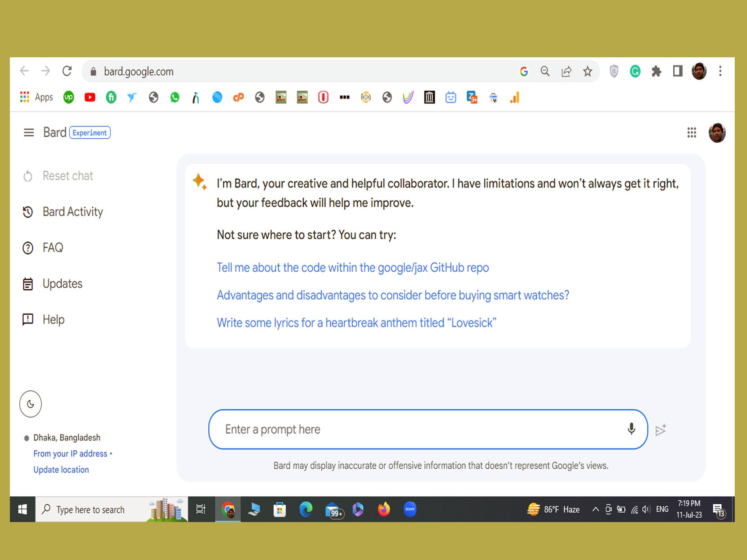Screen dimensions: 747x560
Task: Switch input language via ENG indicator
Action: 662,509
